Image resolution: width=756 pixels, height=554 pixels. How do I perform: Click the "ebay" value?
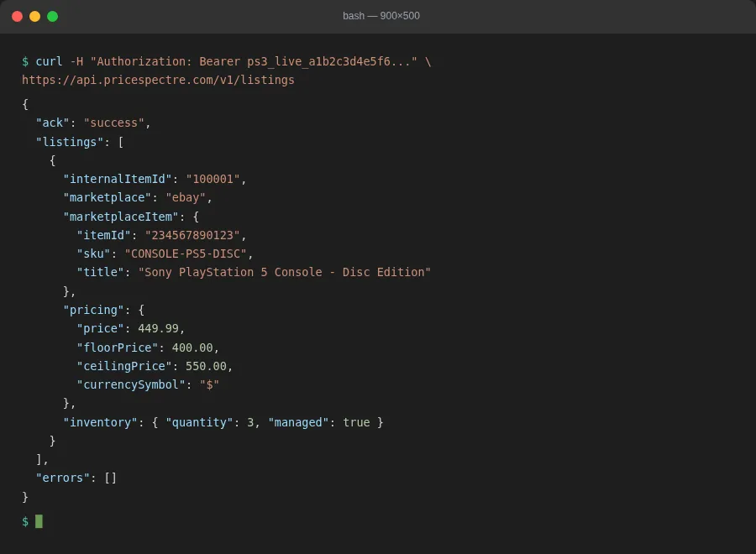tap(186, 197)
